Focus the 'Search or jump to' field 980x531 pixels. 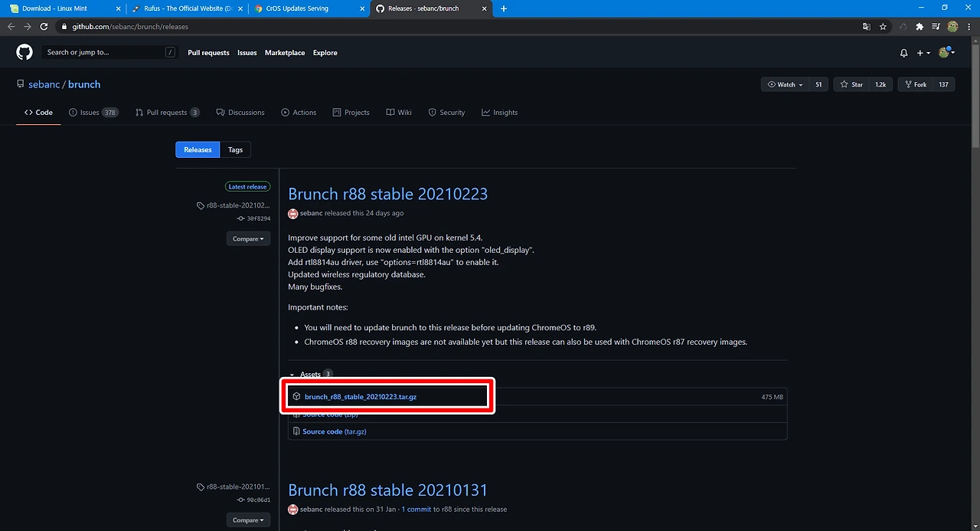coord(110,52)
